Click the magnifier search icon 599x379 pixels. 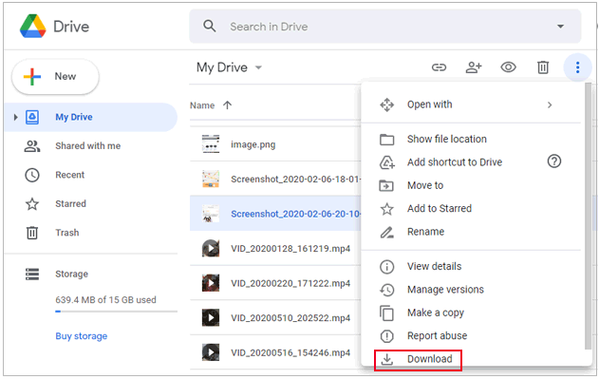(209, 26)
